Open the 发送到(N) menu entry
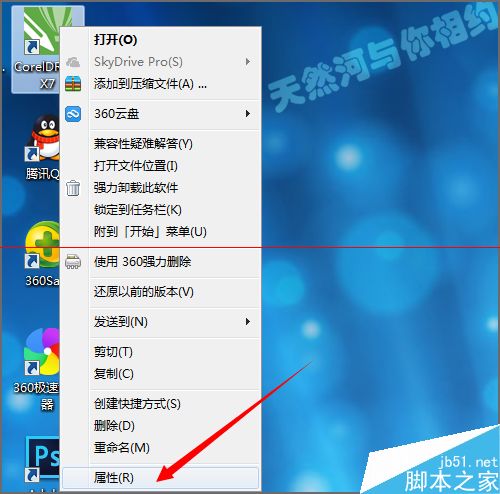Viewport: 500px width, 494px height. pos(160,322)
